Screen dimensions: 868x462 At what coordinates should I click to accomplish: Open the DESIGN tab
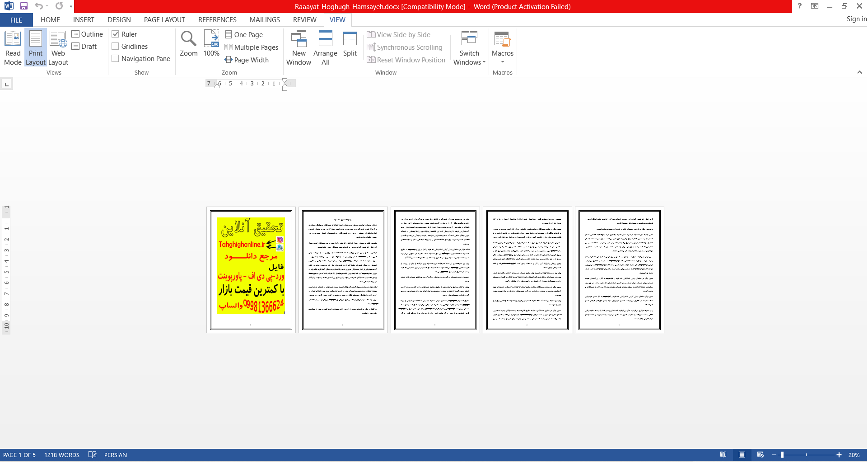point(119,20)
